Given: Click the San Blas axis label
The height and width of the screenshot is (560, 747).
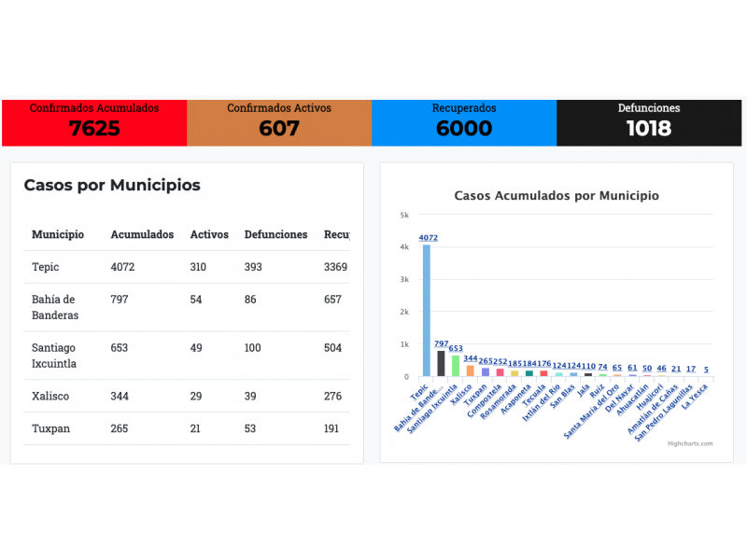Looking at the screenshot, I should pos(563,396).
